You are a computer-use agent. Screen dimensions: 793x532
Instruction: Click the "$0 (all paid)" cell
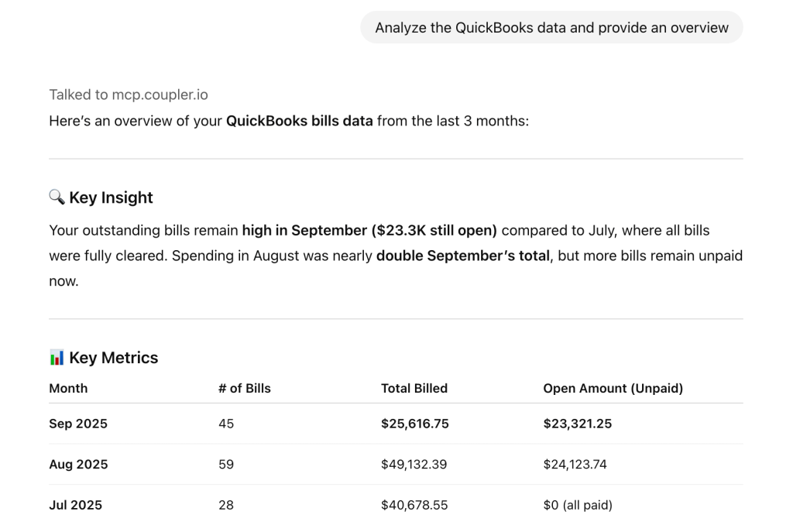click(577, 505)
